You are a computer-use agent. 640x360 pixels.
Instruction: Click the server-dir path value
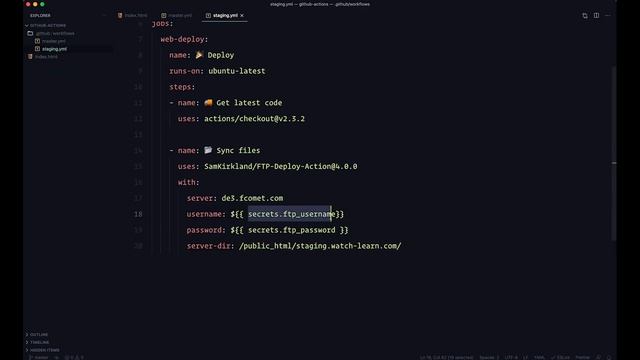[320, 246]
